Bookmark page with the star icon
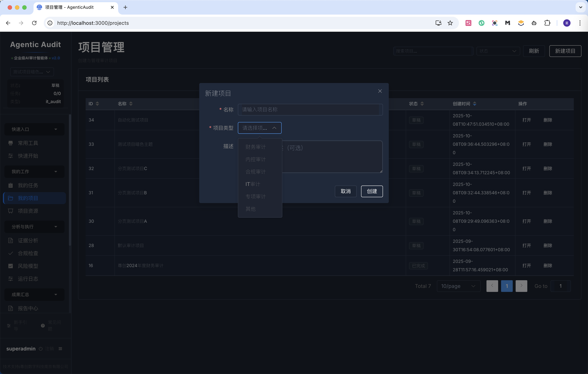The image size is (588, 374). pos(450,23)
